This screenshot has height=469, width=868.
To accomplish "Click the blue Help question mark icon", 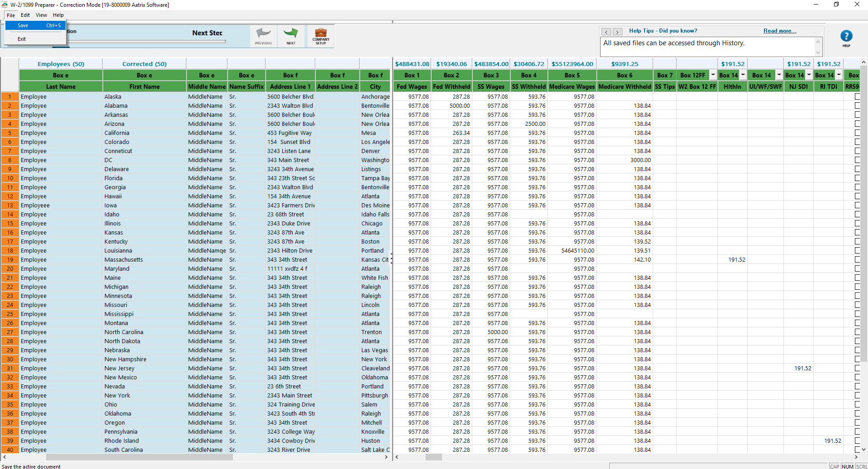I will pyautogui.click(x=846, y=36).
